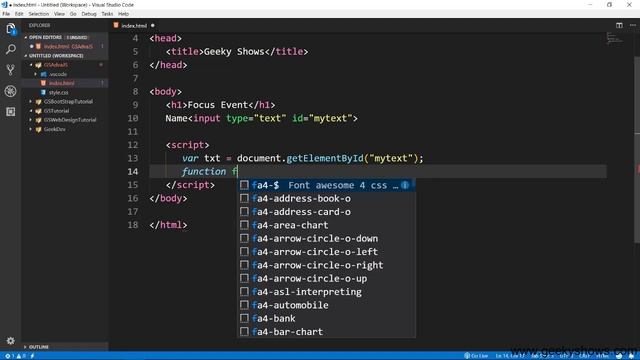The image size is (640, 360).
Task: Open the editor More Actions menu
Action: click(x=633, y=25)
